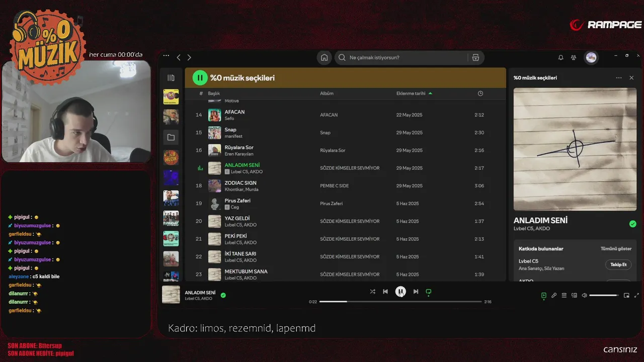Select the ZODIAC SIGN track title

[240, 183]
